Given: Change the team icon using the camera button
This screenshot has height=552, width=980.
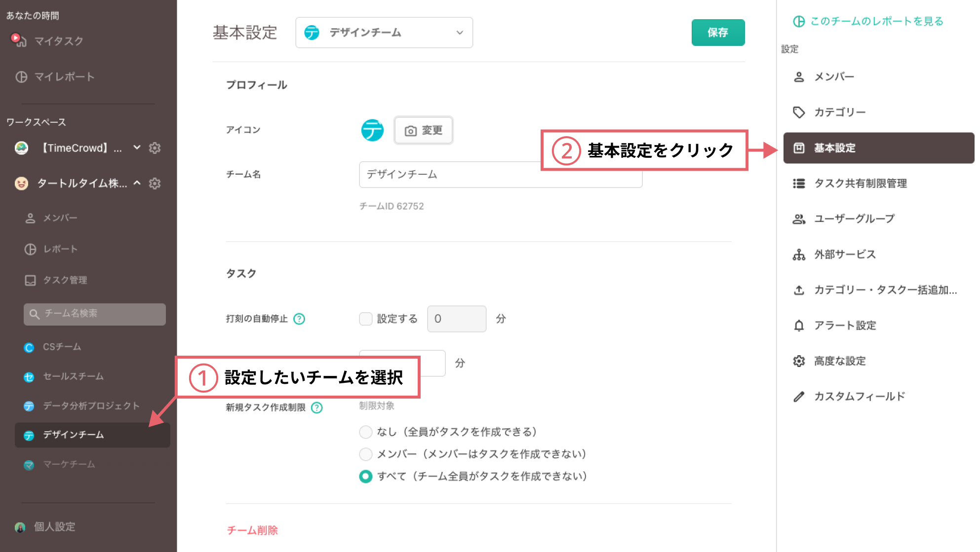Looking at the screenshot, I should click(423, 130).
